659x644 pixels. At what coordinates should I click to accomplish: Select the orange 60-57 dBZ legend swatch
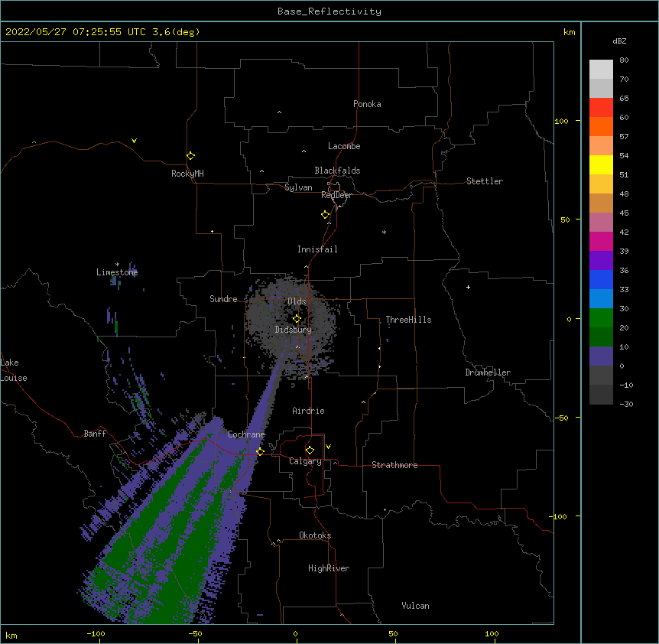pos(601,126)
